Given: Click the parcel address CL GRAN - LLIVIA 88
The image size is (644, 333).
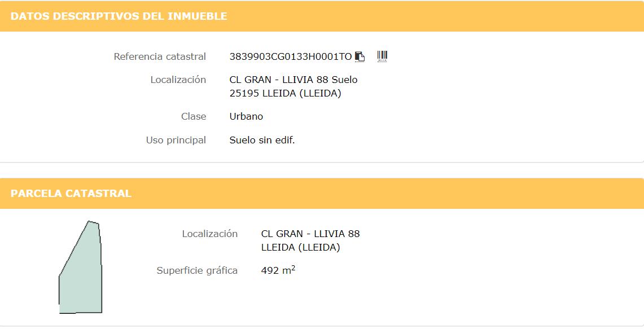Looking at the screenshot, I should point(310,234).
